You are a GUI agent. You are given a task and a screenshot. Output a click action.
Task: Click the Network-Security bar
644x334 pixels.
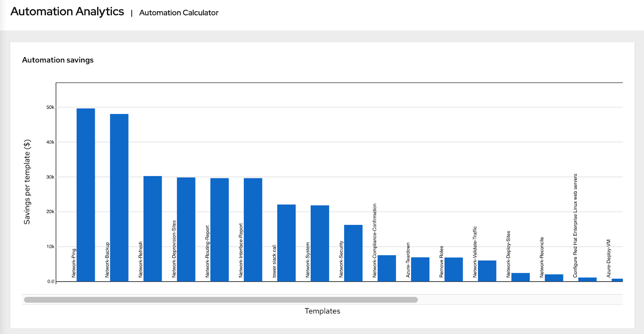point(353,253)
